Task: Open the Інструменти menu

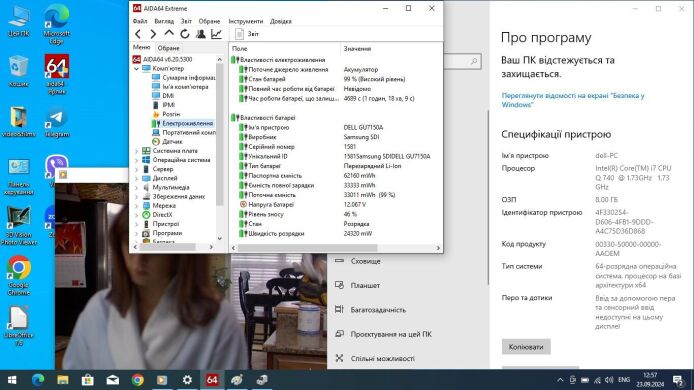Action: [x=246, y=21]
